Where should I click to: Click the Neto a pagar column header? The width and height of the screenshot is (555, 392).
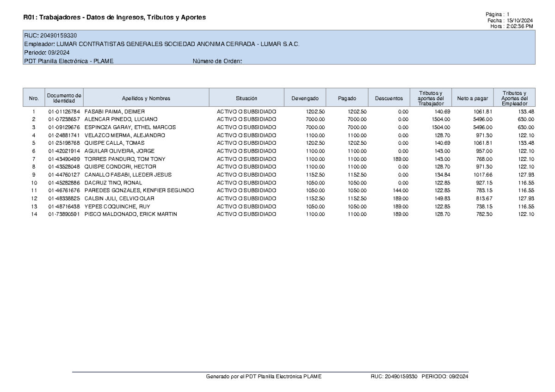click(x=472, y=98)
